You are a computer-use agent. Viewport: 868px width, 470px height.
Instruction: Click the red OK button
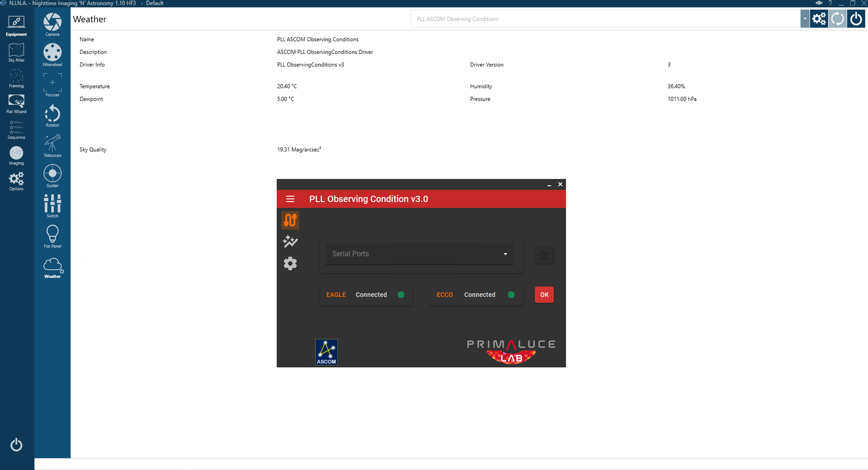click(x=544, y=295)
